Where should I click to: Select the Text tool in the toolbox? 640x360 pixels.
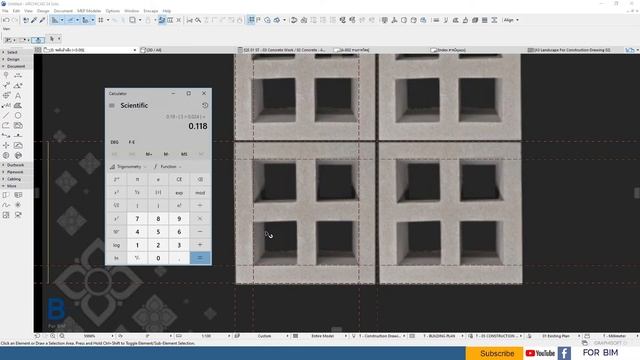tap(18, 96)
